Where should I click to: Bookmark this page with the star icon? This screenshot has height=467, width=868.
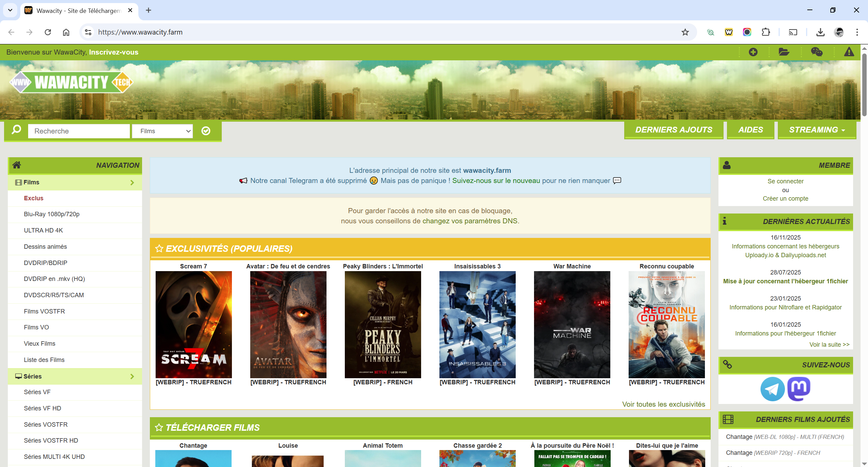[685, 32]
